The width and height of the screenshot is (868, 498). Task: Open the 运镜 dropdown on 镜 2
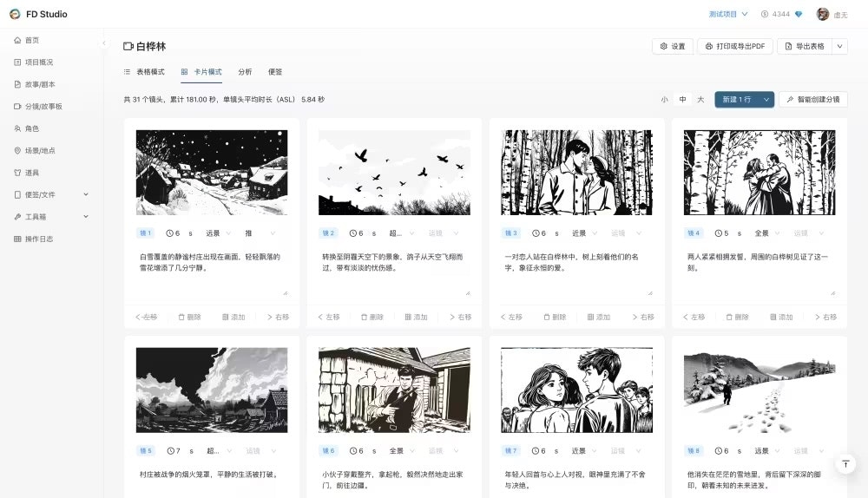point(444,233)
